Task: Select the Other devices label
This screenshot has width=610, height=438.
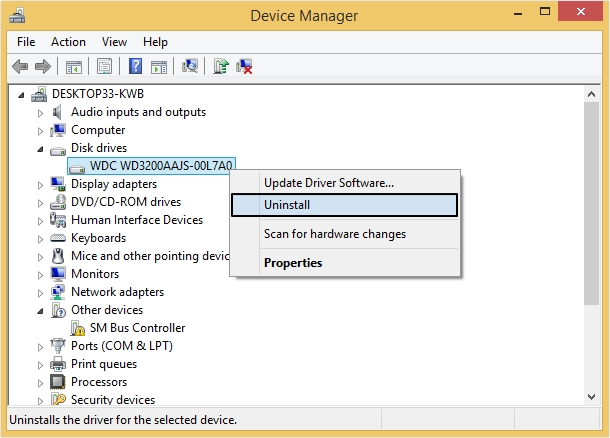Action: 107,310
